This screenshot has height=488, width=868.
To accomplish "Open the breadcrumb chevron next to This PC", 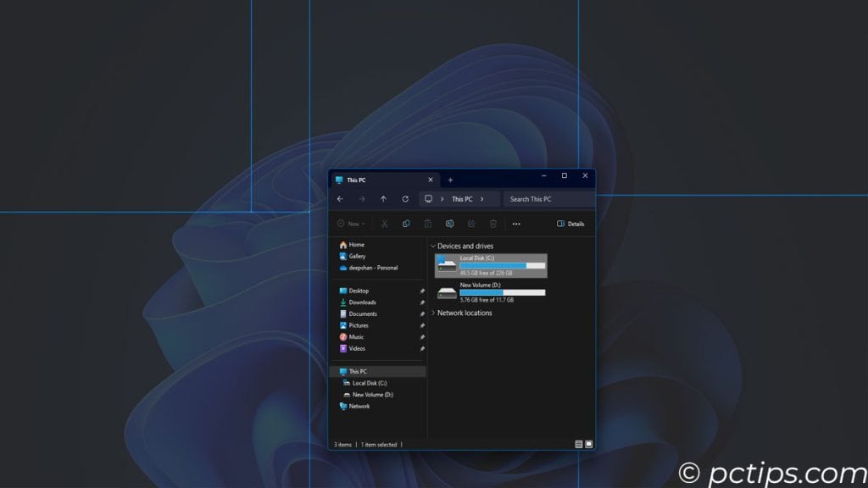I will (x=480, y=198).
